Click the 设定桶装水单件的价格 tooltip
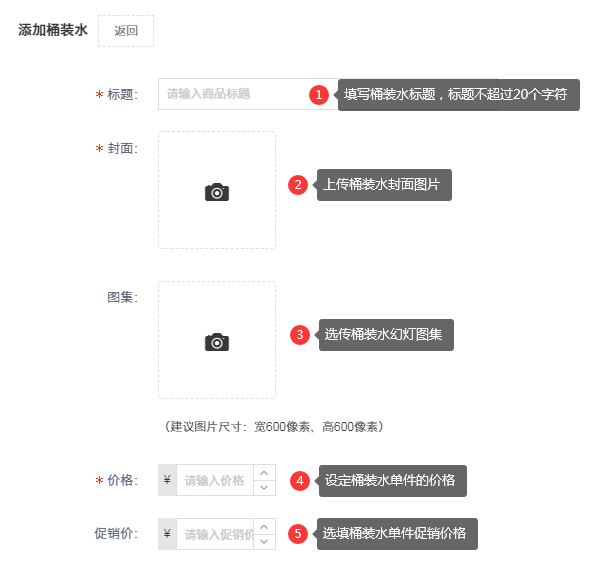This screenshot has height=562, width=593. pos(393,481)
